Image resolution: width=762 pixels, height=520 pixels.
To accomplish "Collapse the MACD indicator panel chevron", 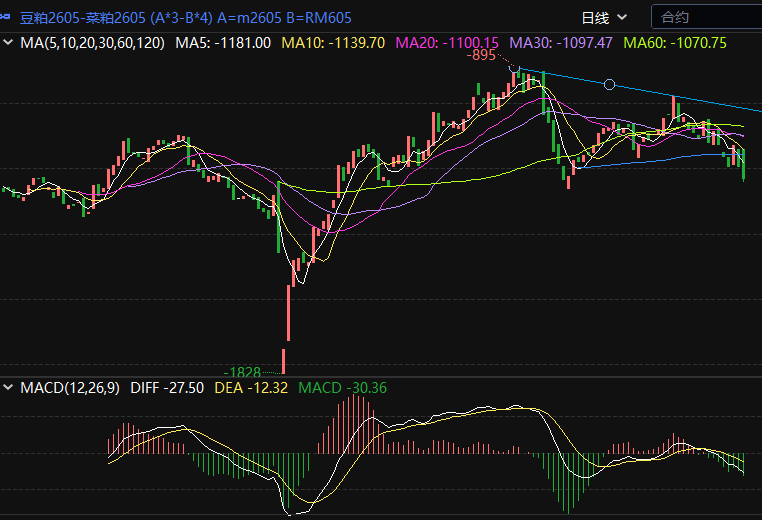I will coord(9,387).
